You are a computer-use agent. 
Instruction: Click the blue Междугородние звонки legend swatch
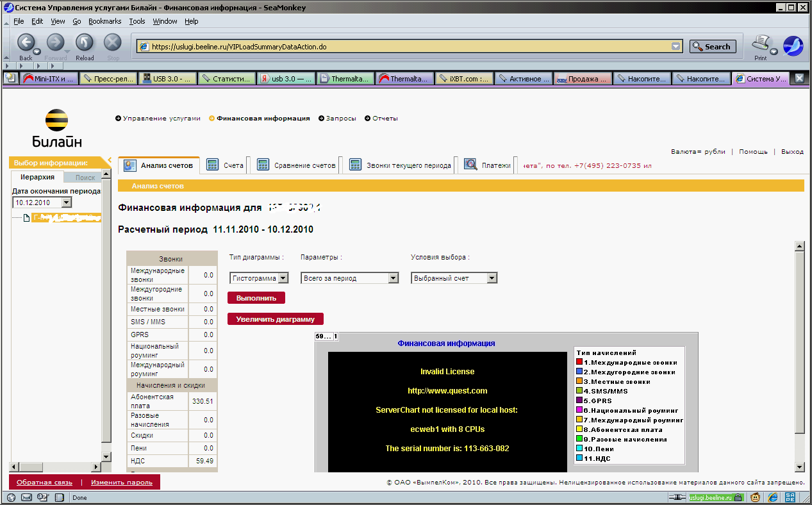point(579,372)
